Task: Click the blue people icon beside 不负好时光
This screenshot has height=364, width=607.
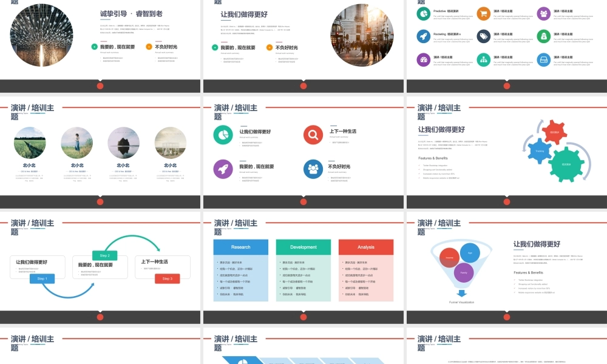Action: pos(313,169)
